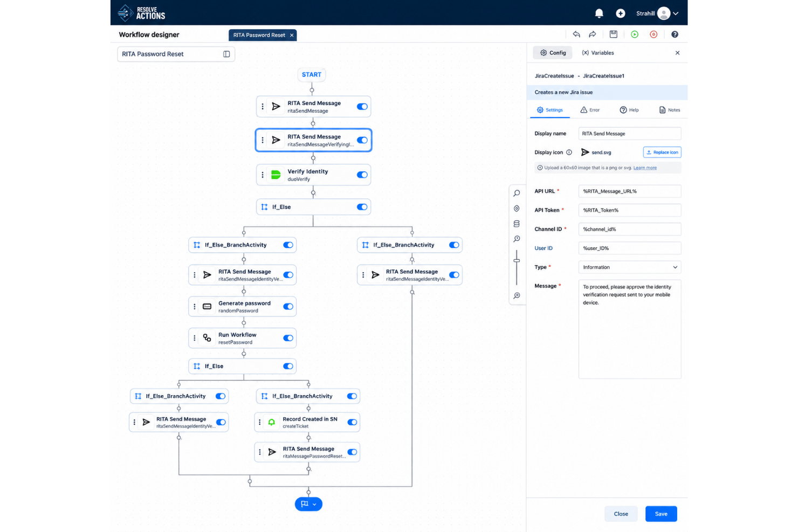Undo the last workflow change

tap(576, 34)
